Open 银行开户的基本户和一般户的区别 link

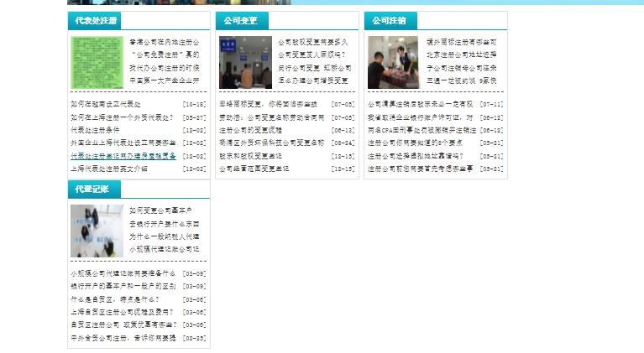tap(122, 286)
